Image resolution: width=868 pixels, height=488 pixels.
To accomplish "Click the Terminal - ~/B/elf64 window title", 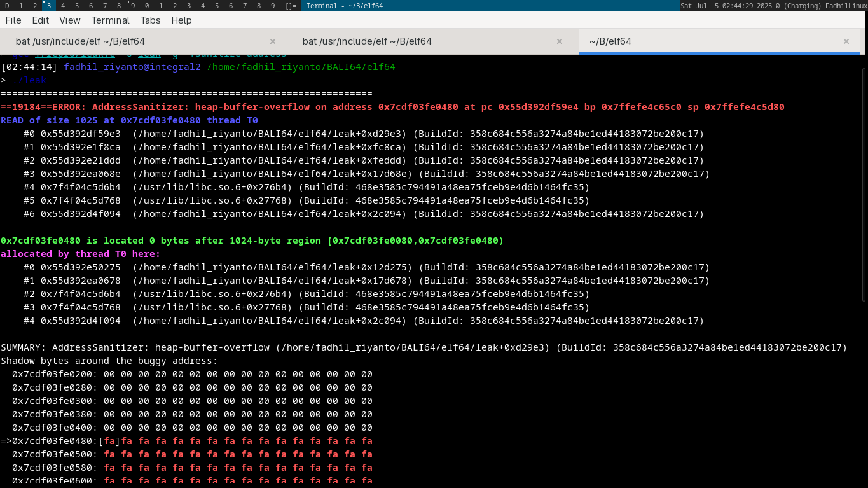I will pos(345,6).
